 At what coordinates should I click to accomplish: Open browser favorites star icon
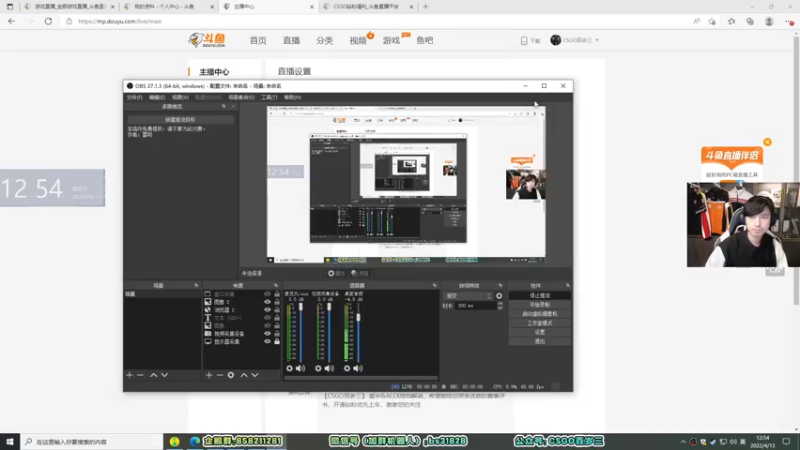(731, 21)
